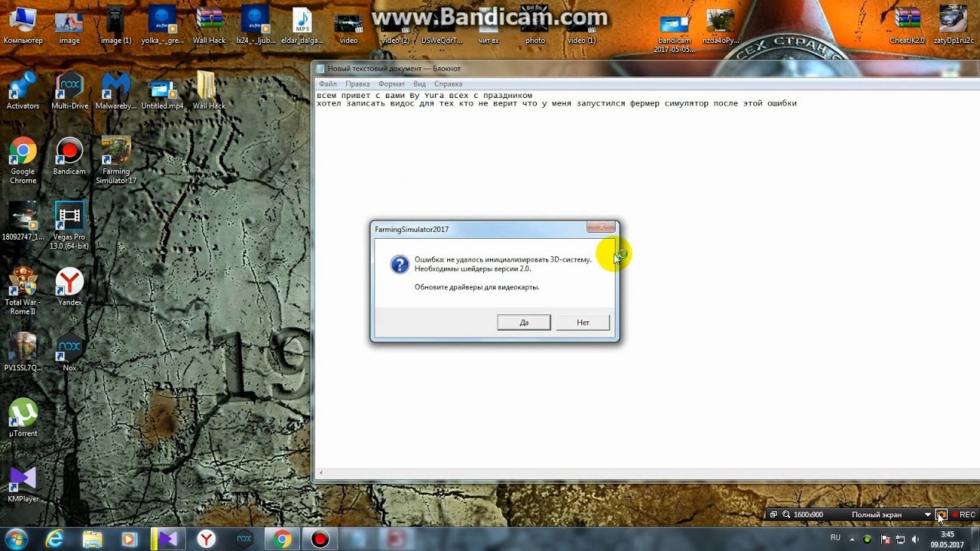Select the Google Chrome desktop shortcut
980x551 pixels.
pyautogui.click(x=23, y=161)
